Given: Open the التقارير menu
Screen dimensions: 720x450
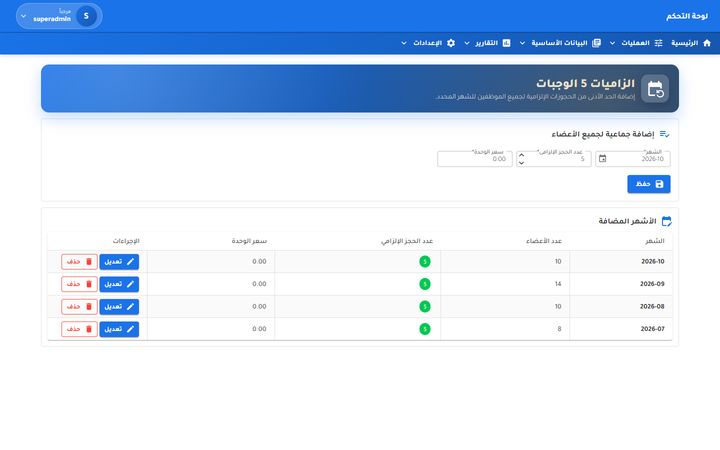Looking at the screenshot, I should [x=487, y=43].
